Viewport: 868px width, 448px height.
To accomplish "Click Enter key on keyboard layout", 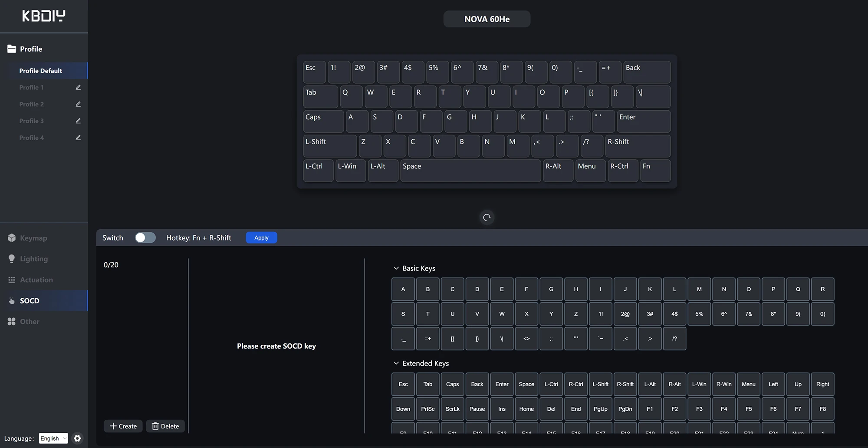I will (644, 121).
